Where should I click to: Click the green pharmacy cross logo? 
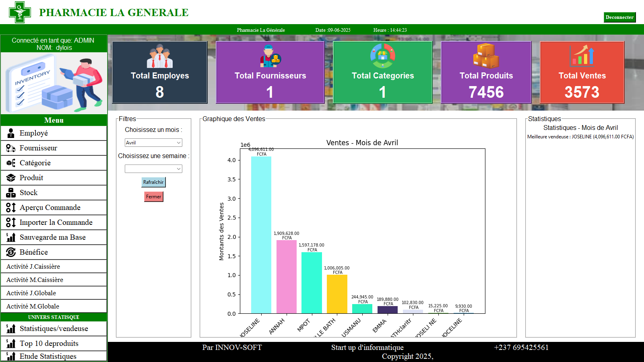pyautogui.click(x=20, y=12)
